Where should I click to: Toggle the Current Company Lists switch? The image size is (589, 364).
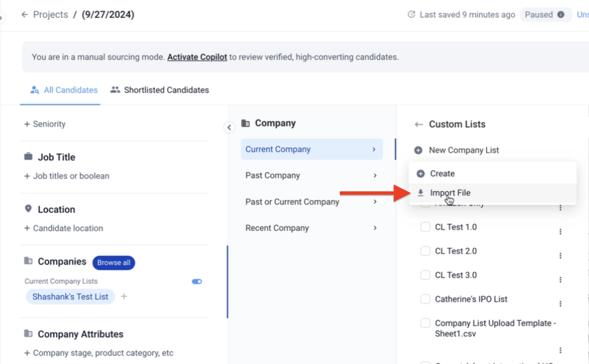pos(197,282)
